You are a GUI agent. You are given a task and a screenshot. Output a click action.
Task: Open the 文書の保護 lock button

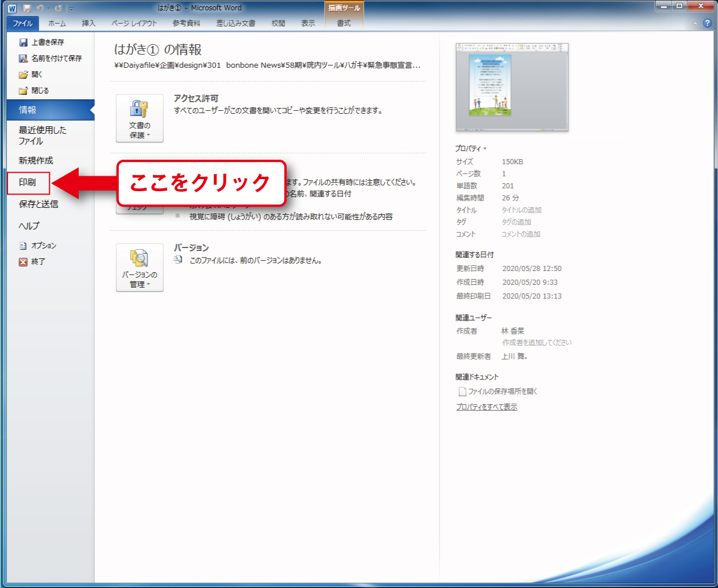click(140, 118)
